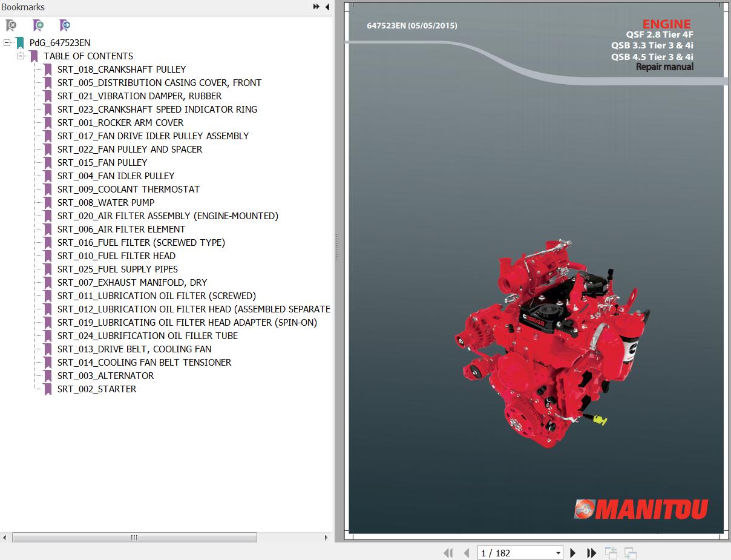Click the panel splitter grip between panes
This screenshot has height=560, width=731.
pyautogui.click(x=338, y=248)
